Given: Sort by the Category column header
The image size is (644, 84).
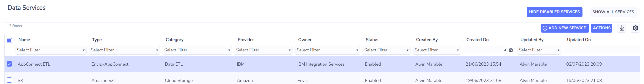Looking at the screenshot, I should pos(174,40).
